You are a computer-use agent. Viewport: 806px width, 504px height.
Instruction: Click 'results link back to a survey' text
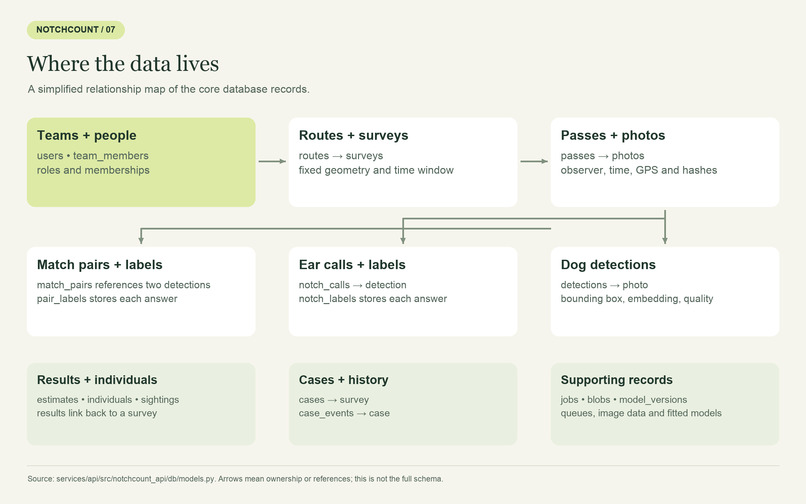pos(97,413)
